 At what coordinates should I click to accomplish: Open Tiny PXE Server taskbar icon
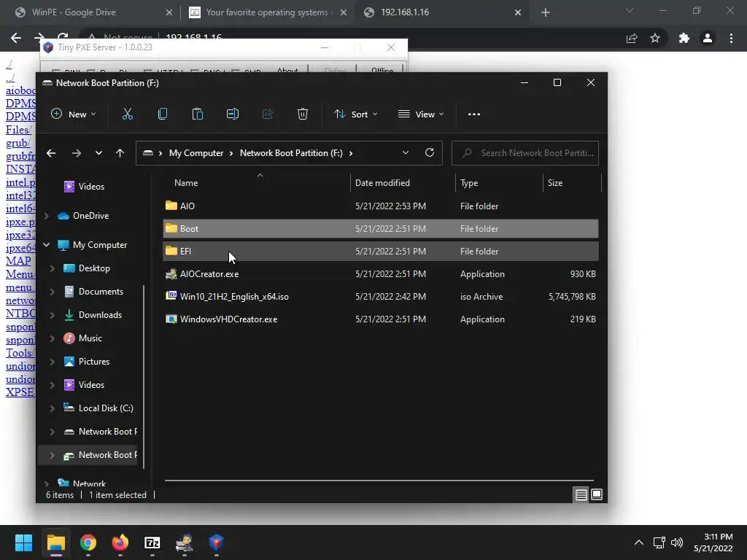pos(216,542)
